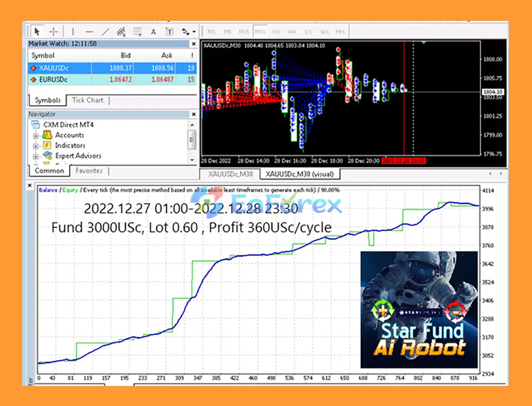
Task: Switch to the H1 timeframe
Action: 276,32
